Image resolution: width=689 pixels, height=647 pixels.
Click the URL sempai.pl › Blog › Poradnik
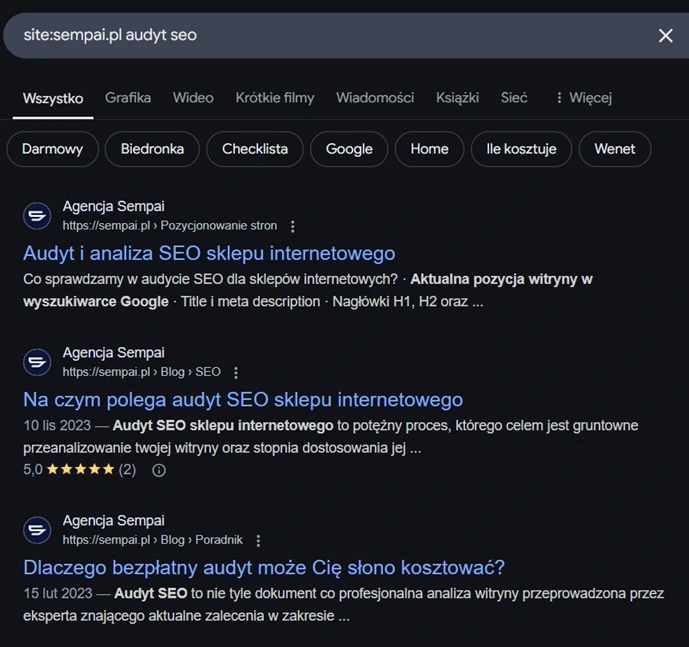coord(152,540)
